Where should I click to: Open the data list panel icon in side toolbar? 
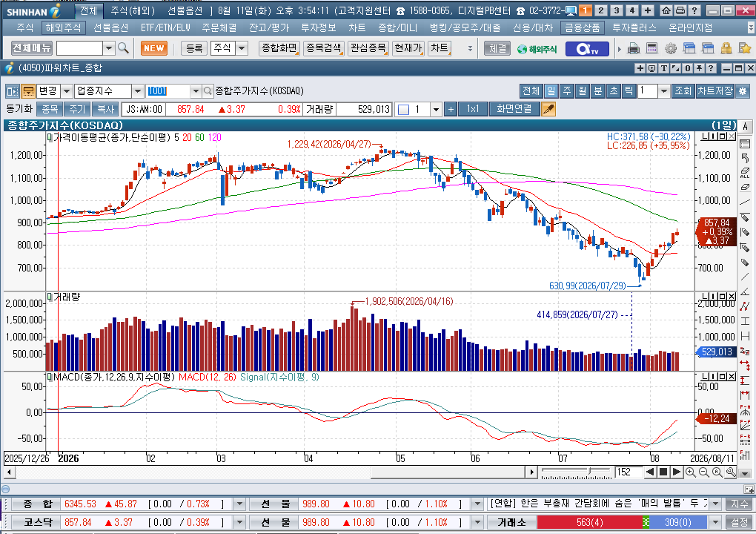tap(745, 143)
